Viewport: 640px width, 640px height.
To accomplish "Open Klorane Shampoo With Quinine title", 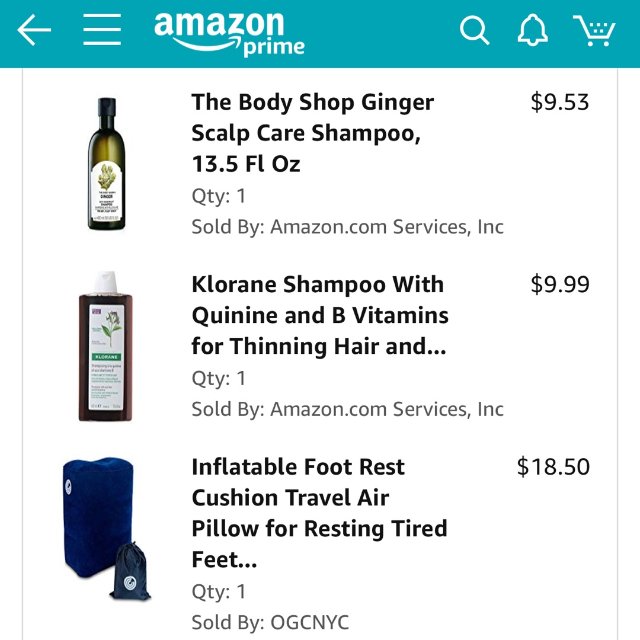I will coord(319,315).
